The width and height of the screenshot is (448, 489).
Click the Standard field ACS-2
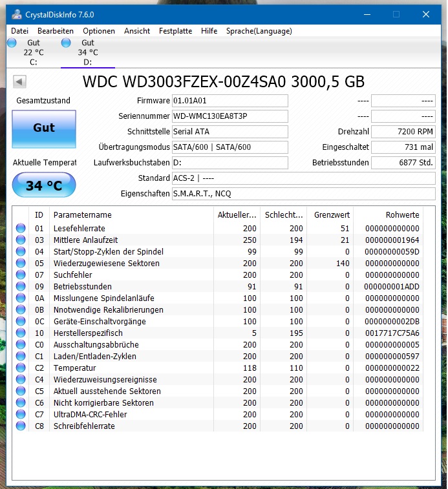pos(303,178)
